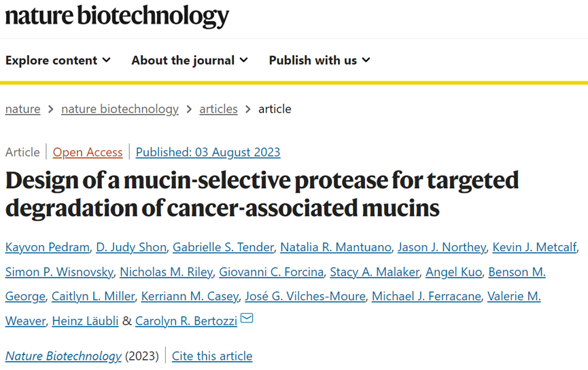588x370 pixels.
Task: Open the articles breadcrumb link
Action: (219, 109)
